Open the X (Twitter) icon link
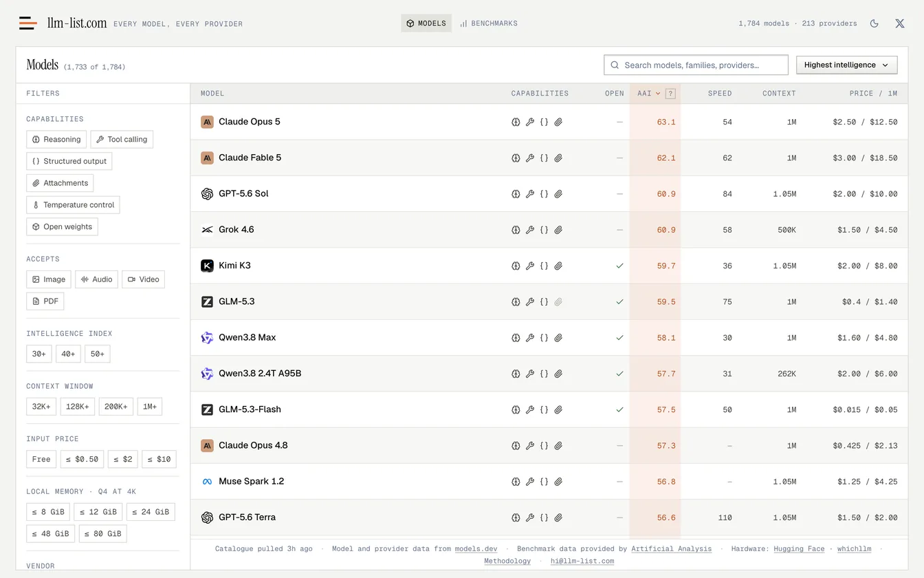This screenshot has width=924, height=578. coord(899,23)
